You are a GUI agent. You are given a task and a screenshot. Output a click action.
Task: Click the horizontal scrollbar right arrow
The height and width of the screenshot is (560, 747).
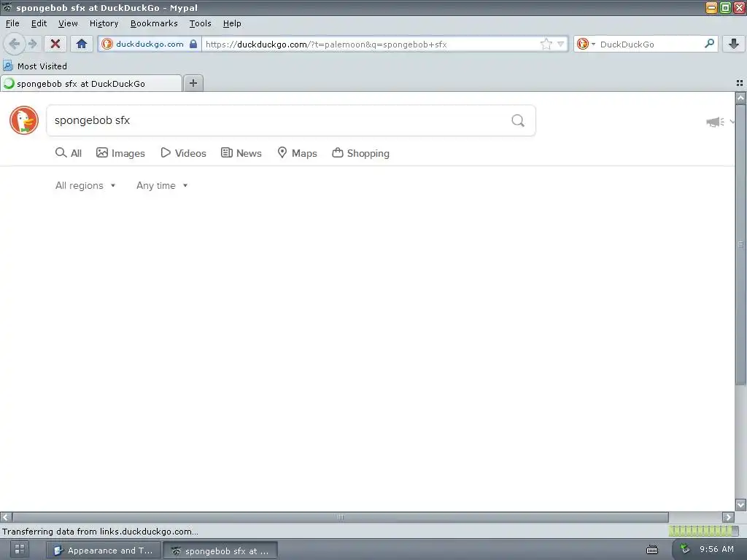729,517
